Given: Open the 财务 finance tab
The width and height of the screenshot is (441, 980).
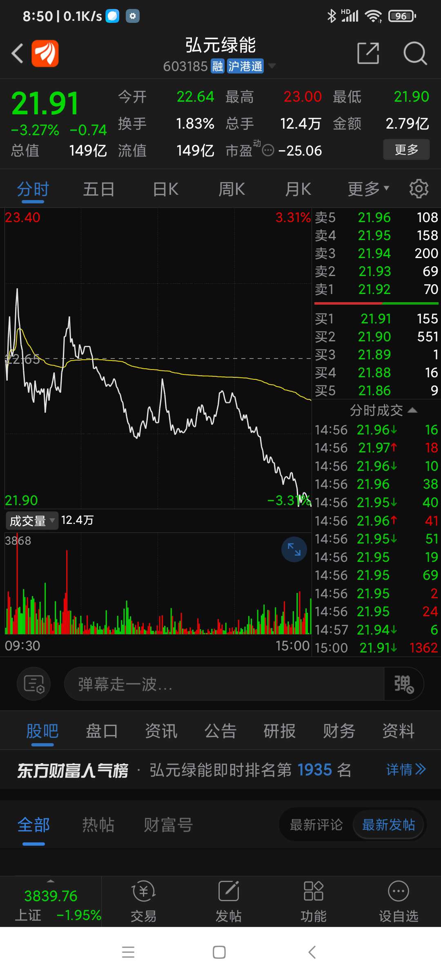Looking at the screenshot, I should (339, 731).
